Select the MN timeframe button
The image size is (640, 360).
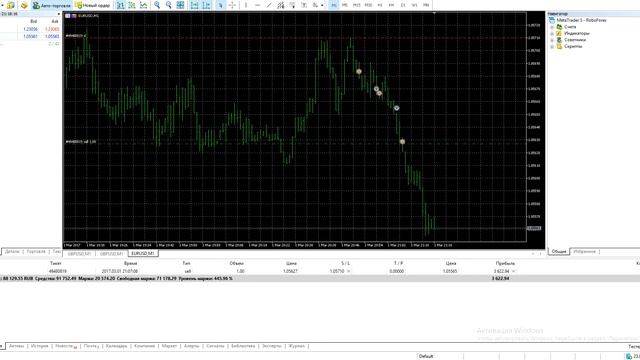point(426,5)
